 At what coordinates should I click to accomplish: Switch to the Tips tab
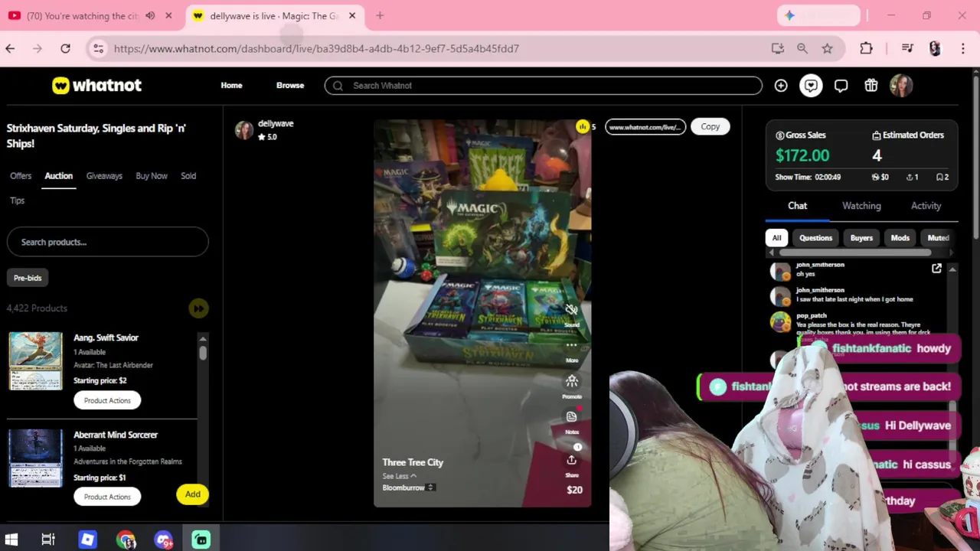tap(18, 201)
